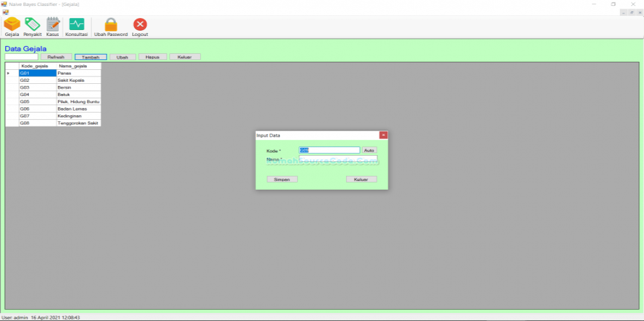This screenshot has width=644, height=321.
Task: Close the Input Data dialog
Action: (383, 135)
